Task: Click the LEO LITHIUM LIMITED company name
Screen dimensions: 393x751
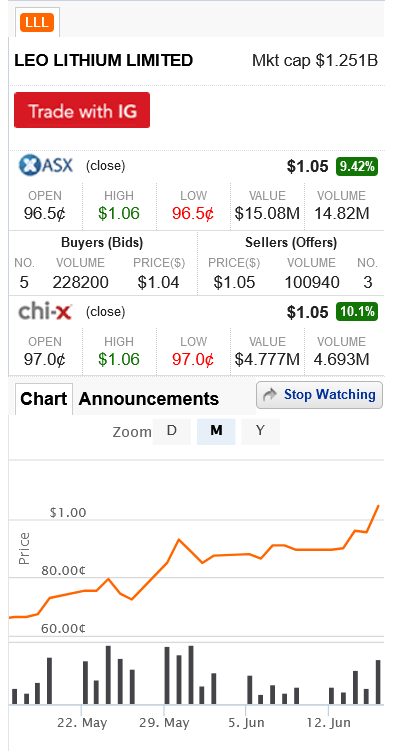Action: tap(103, 60)
